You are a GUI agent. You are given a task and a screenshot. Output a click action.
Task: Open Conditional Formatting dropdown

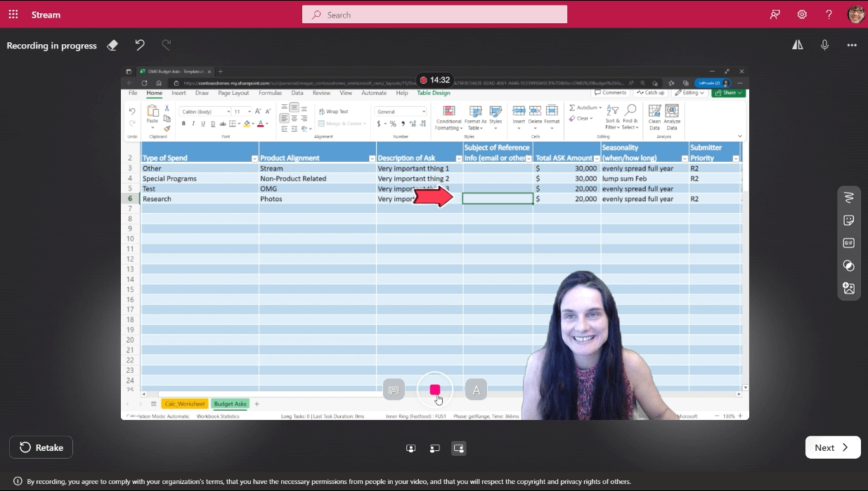point(448,118)
